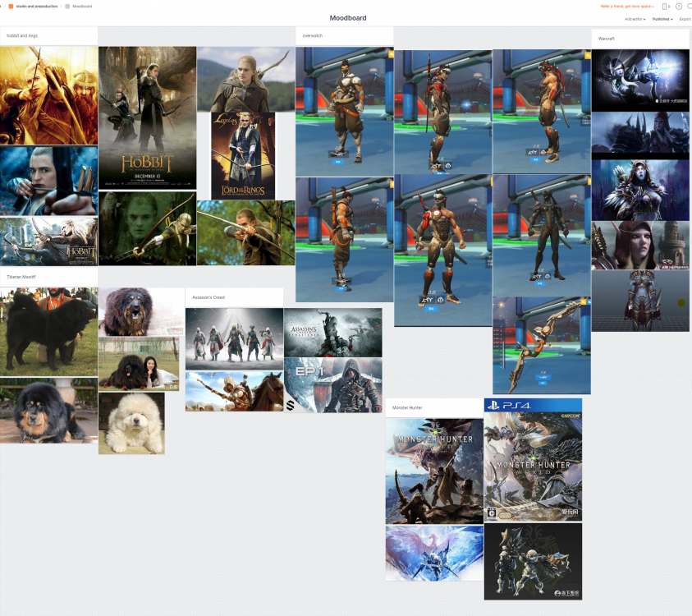This screenshot has height=616, width=692.
Task: Open Monster Hunter World hunters artwork
Action: 434,471
